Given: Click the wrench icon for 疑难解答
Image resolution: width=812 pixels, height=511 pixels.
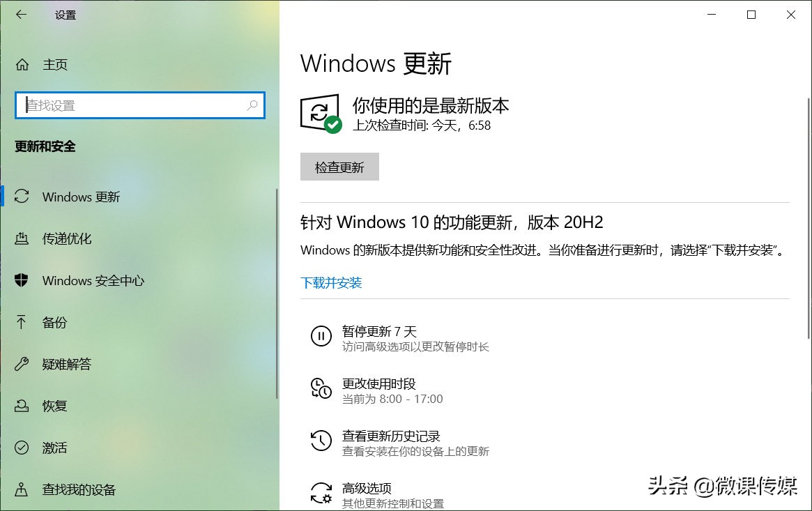Looking at the screenshot, I should 22,364.
